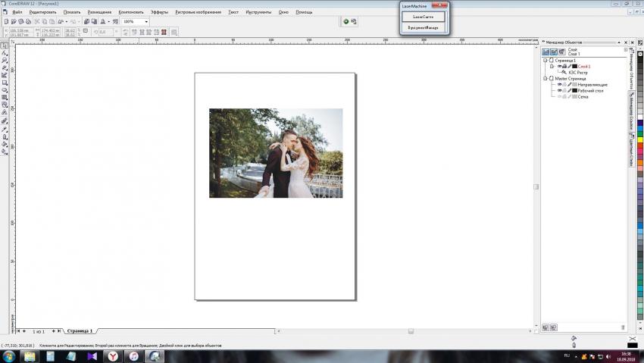Toggle visibility eye of Сетка layer

560,96
